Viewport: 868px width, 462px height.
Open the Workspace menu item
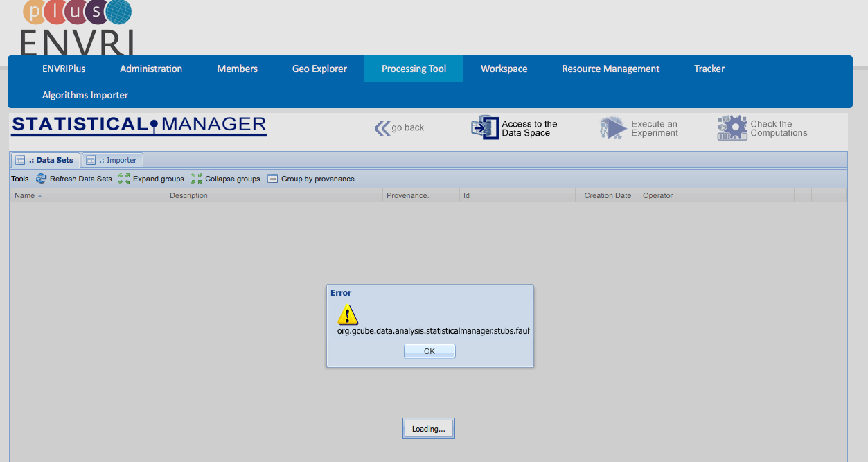(x=504, y=69)
